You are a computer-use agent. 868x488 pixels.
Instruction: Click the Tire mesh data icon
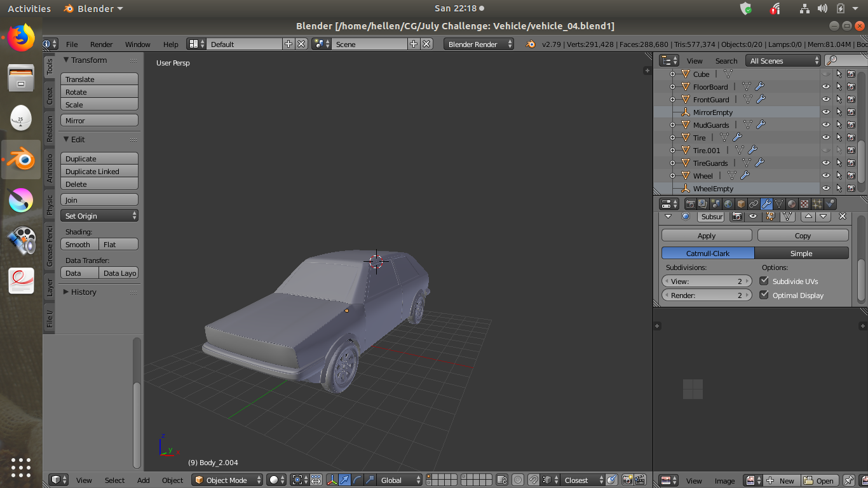(724, 137)
